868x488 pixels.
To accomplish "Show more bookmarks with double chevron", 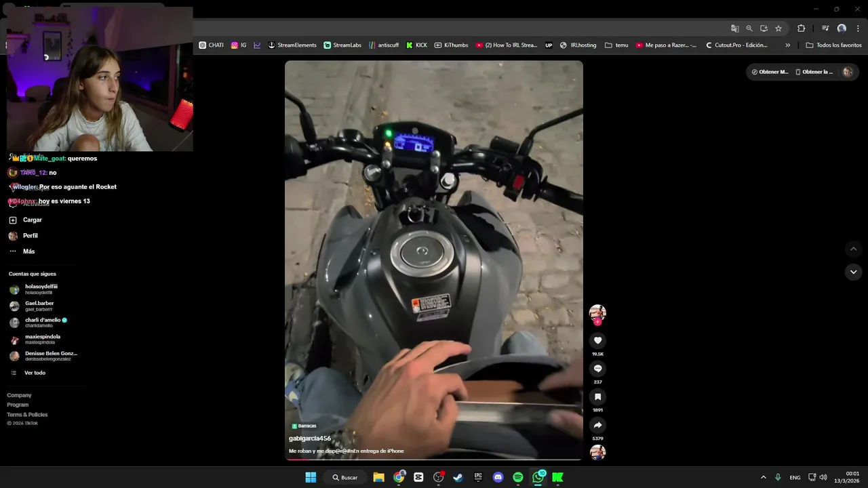I will tap(787, 45).
